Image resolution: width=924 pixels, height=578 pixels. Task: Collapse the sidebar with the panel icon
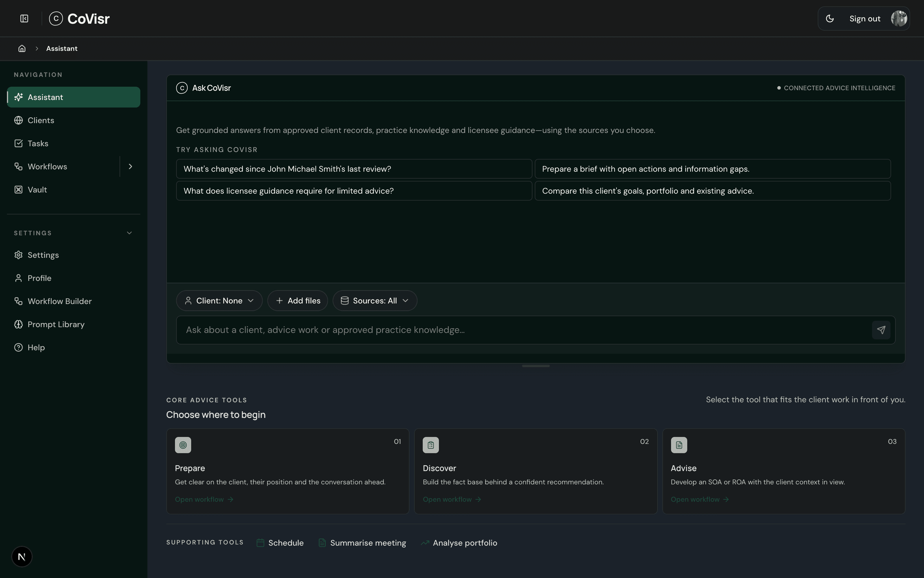point(24,18)
